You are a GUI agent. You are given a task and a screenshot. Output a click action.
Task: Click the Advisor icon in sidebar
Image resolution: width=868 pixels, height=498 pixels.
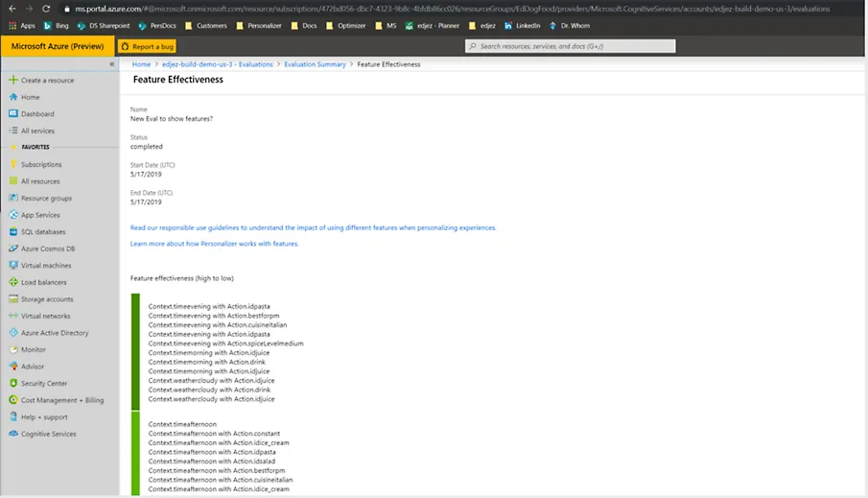point(13,367)
